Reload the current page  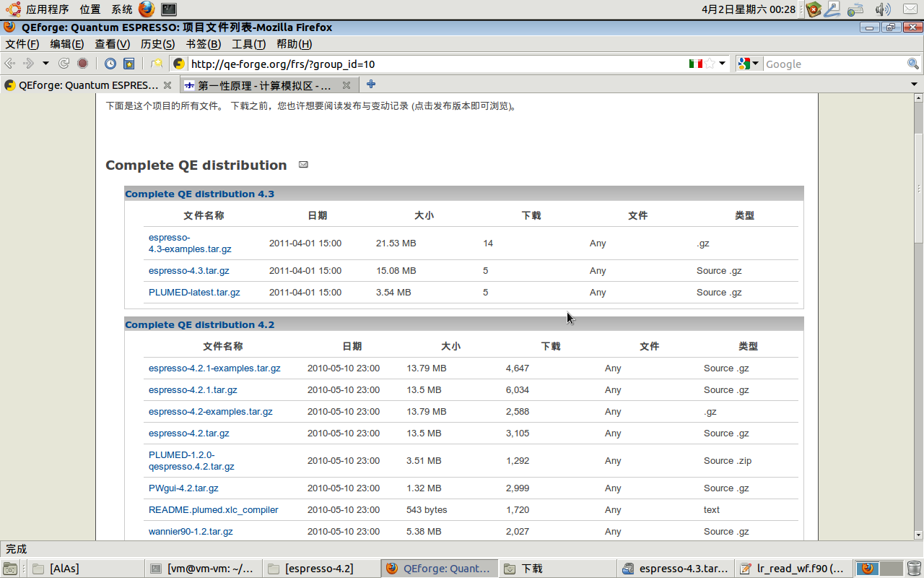click(x=64, y=64)
